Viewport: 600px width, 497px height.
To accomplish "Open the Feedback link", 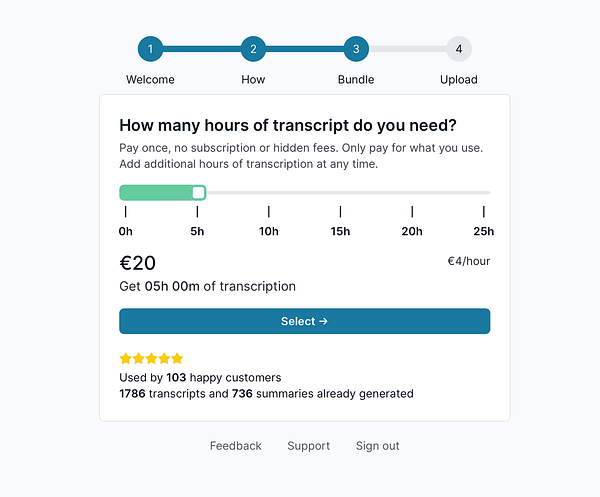I will 236,446.
